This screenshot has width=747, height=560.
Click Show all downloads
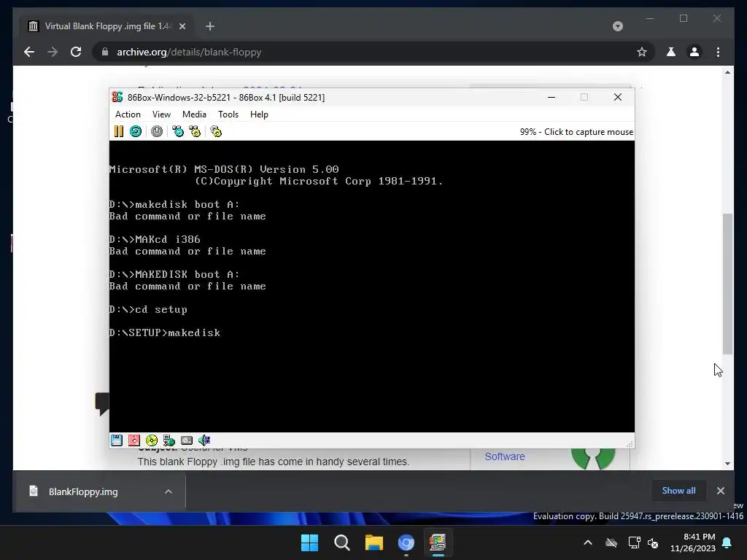(x=678, y=491)
